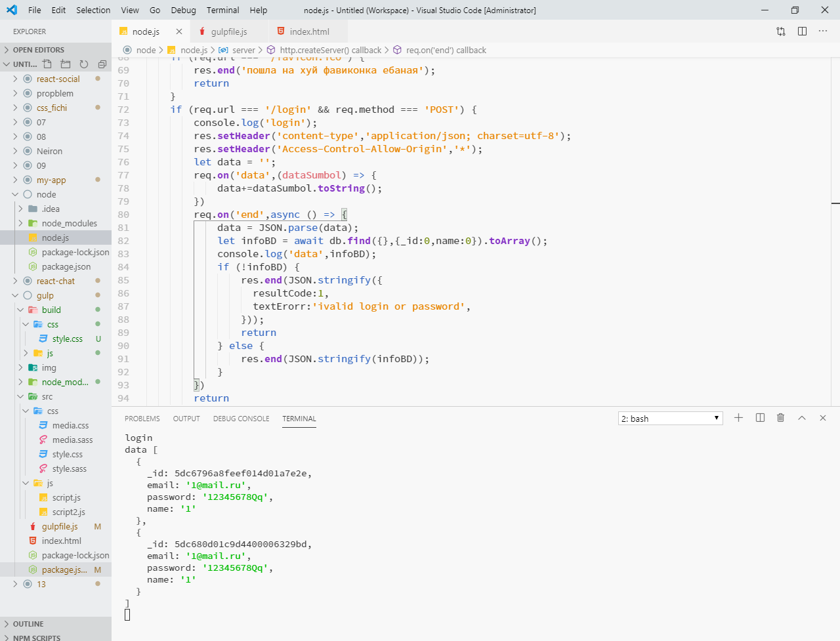Add a new terminal with plus icon
840x641 pixels.
(x=738, y=418)
